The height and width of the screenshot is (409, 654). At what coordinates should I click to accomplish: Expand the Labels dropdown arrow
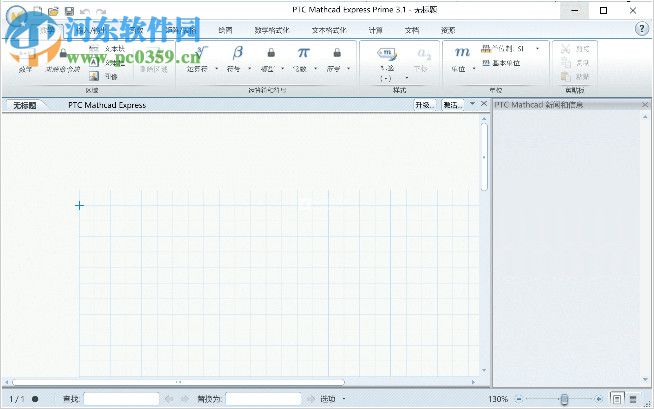[407, 78]
